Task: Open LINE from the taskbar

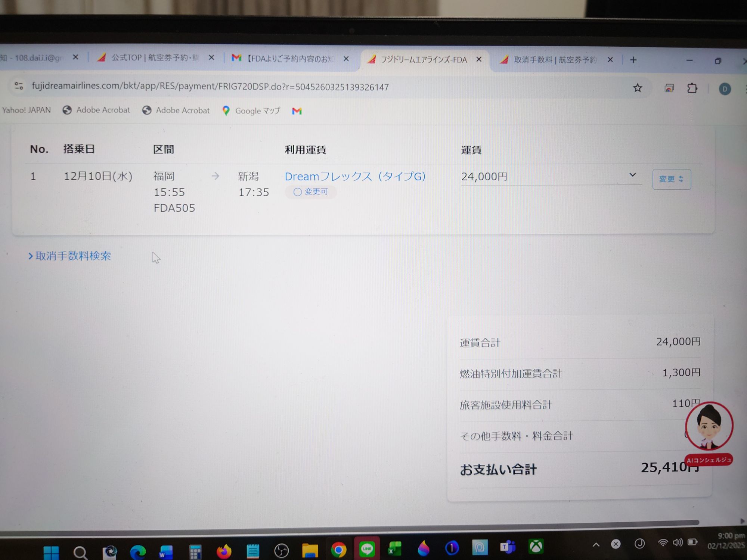Action: click(367, 548)
